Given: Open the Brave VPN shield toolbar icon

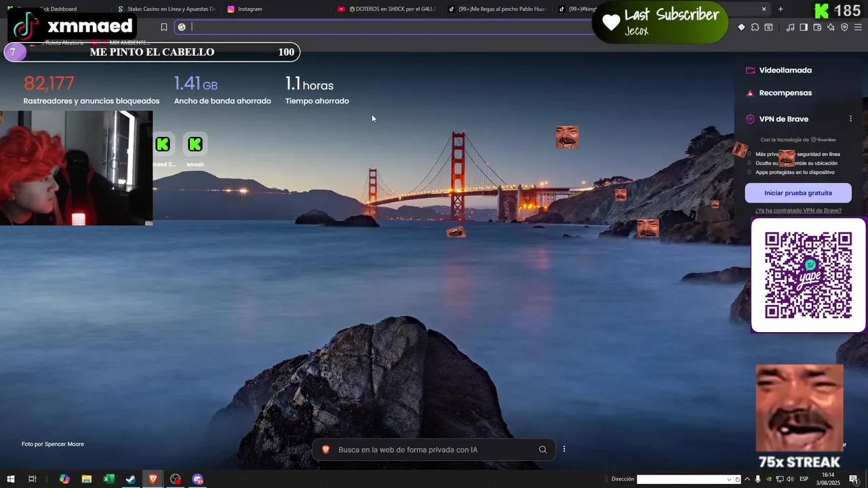Looking at the screenshot, I should coord(844,27).
